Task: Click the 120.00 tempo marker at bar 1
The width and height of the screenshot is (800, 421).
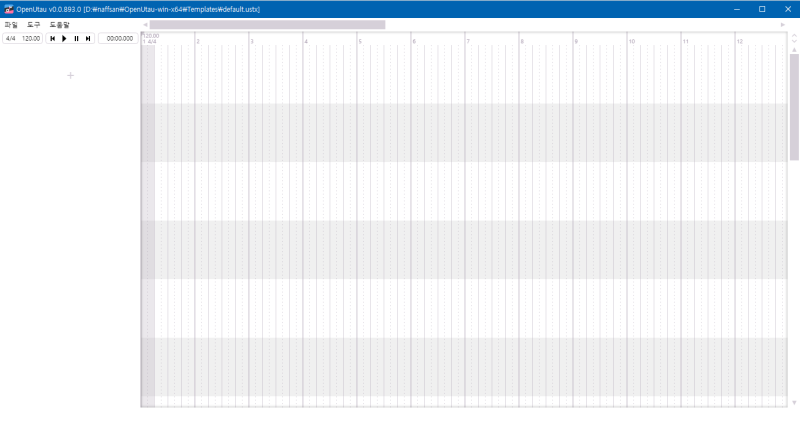Action: pos(151,36)
